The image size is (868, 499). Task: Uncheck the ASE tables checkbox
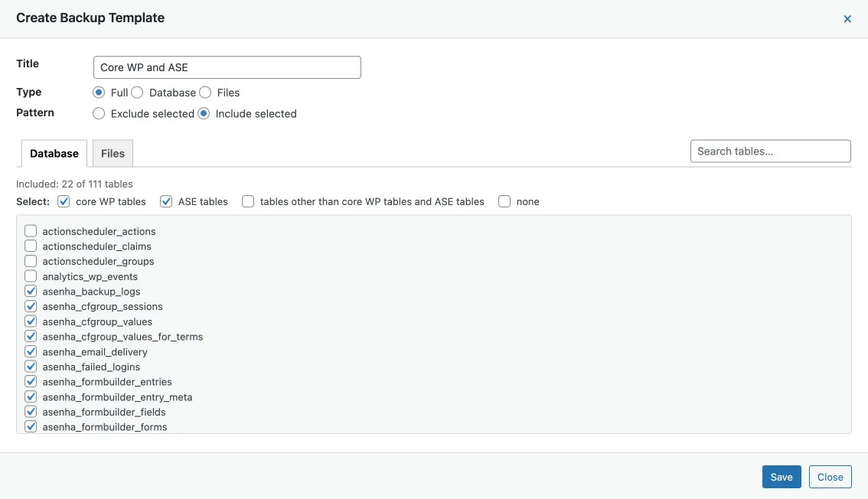(x=166, y=201)
